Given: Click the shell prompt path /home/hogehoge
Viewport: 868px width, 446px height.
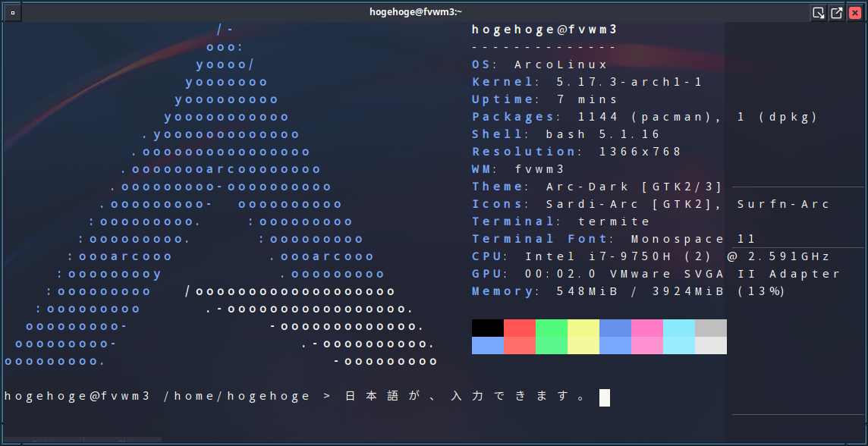Looking at the screenshot, I should [x=237, y=396].
